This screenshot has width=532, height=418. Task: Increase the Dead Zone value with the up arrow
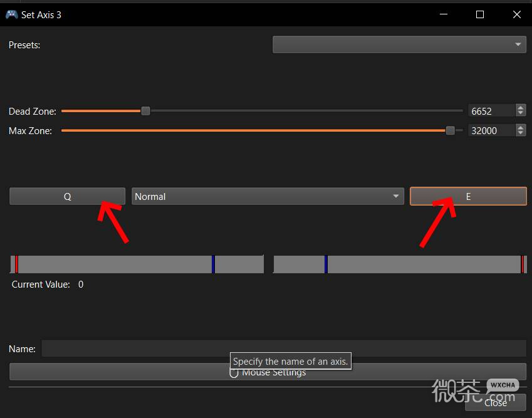tap(521, 107)
